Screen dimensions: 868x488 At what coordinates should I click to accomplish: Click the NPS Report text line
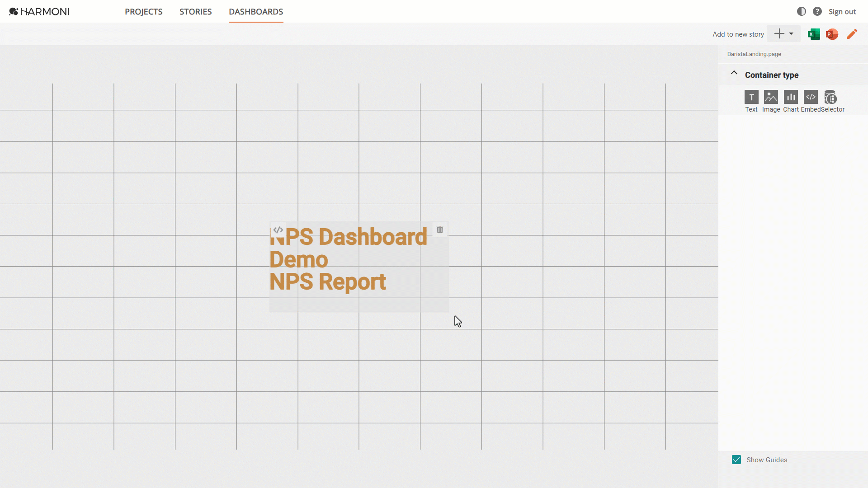point(328,282)
